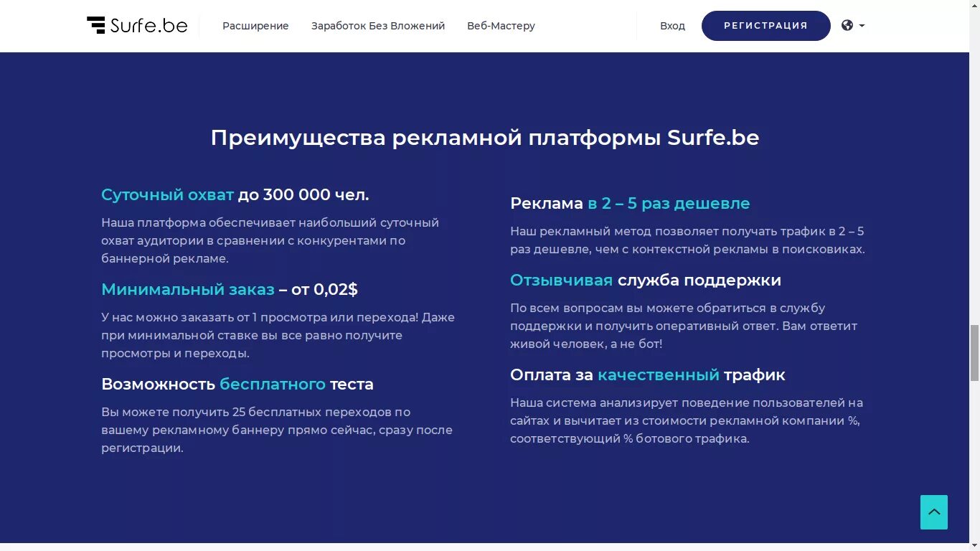This screenshot has height=551, width=980.
Task: Open the Расширение menu item
Action: (x=255, y=26)
